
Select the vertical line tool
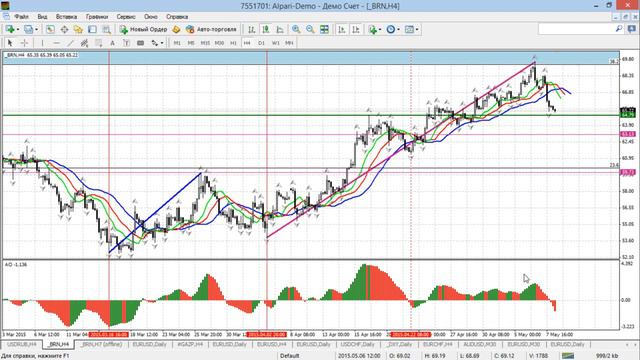[x=42, y=43]
